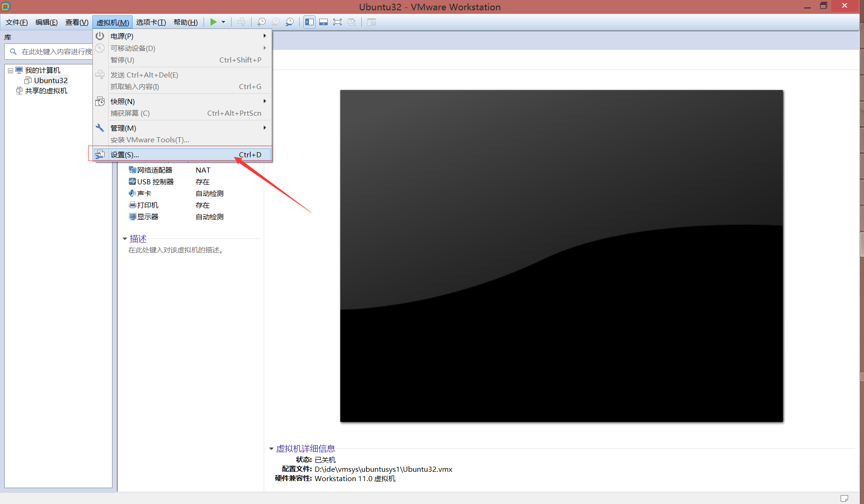Click the network adapter icon
Screen dimensions: 864x504
(x=133, y=170)
